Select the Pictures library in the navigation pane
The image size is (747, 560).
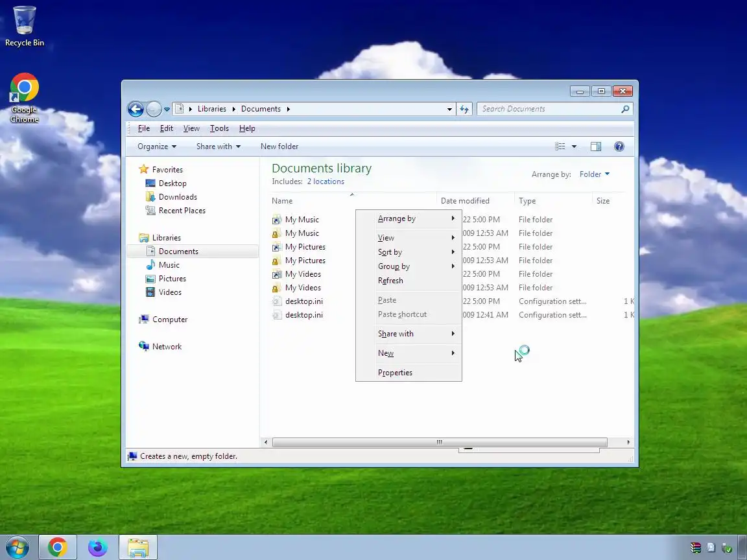click(x=172, y=279)
